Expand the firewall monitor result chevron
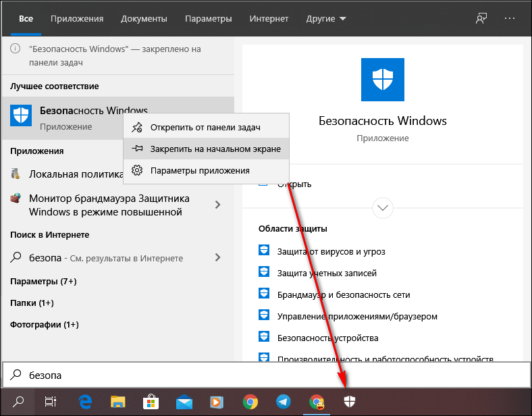The height and width of the screenshot is (416, 532). [x=218, y=205]
